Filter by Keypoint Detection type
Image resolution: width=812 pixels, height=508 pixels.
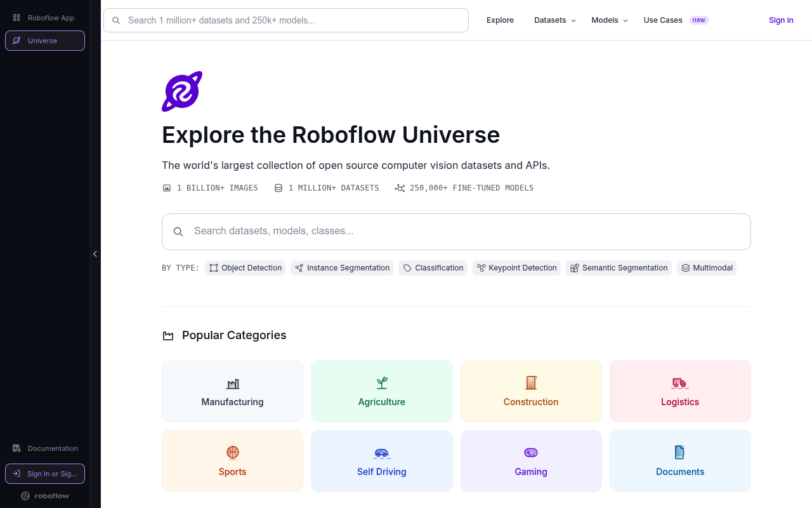pos(516,268)
